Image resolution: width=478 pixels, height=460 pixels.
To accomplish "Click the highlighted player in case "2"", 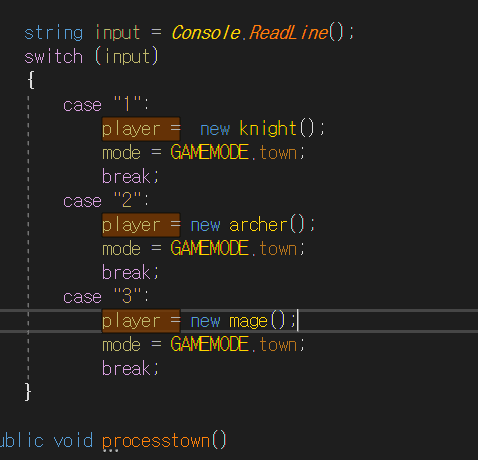I will (131, 225).
